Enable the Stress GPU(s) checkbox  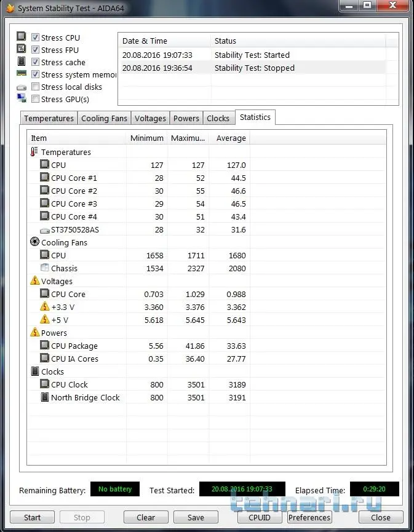click(35, 99)
